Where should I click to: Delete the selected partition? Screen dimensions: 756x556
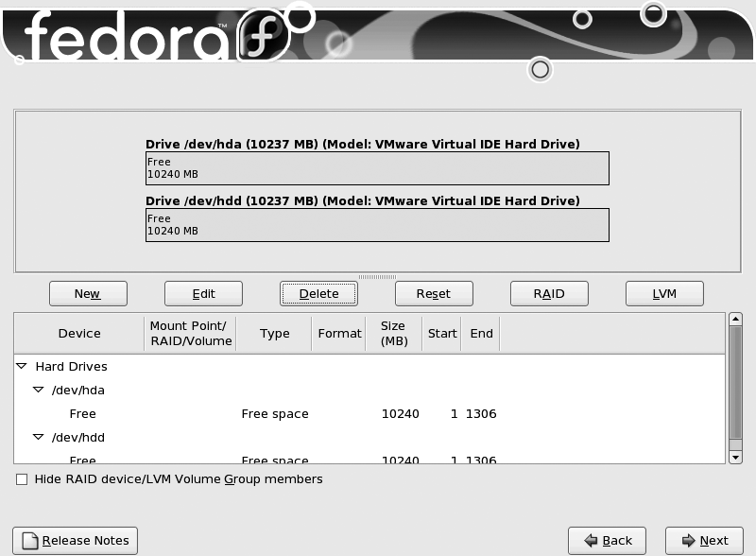tap(318, 293)
